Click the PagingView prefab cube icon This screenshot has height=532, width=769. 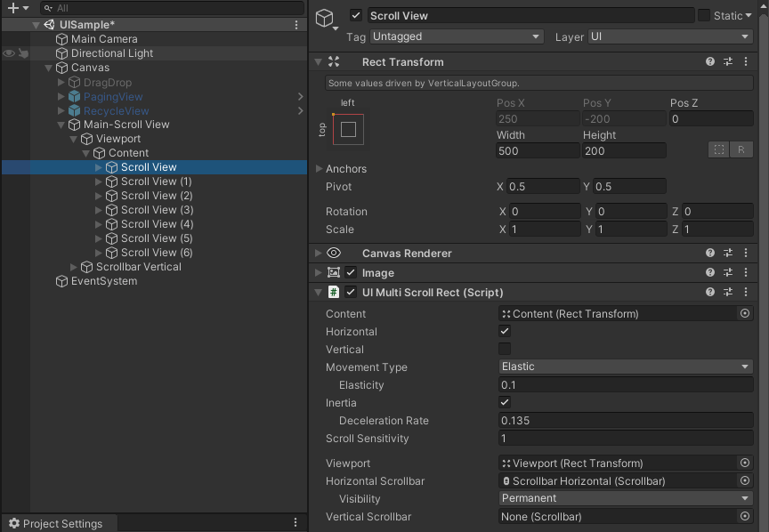pyautogui.click(x=74, y=97)
